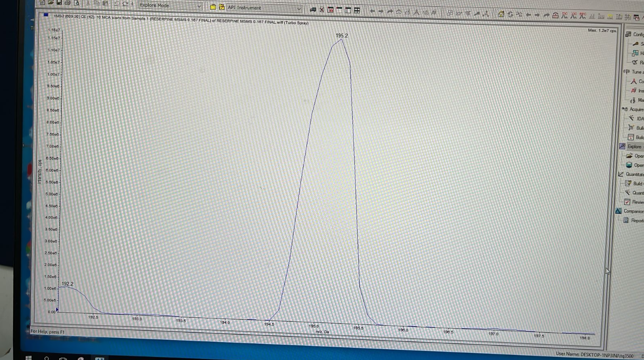The width and height of the screenshot is (644, 360).
Task: Click the second yellow project folder icon
Action: coord(222,7)
